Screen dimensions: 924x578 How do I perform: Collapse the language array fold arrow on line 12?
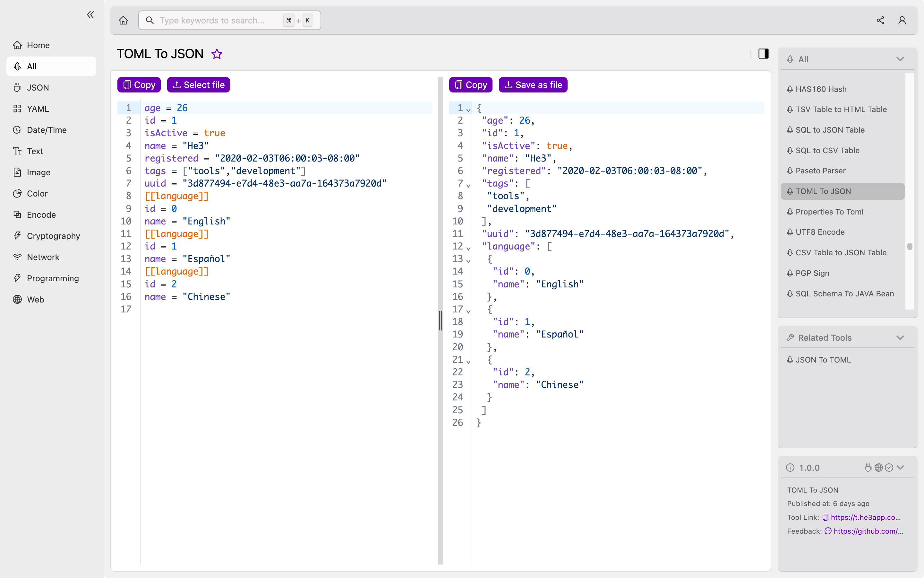(x=468, y=249)
